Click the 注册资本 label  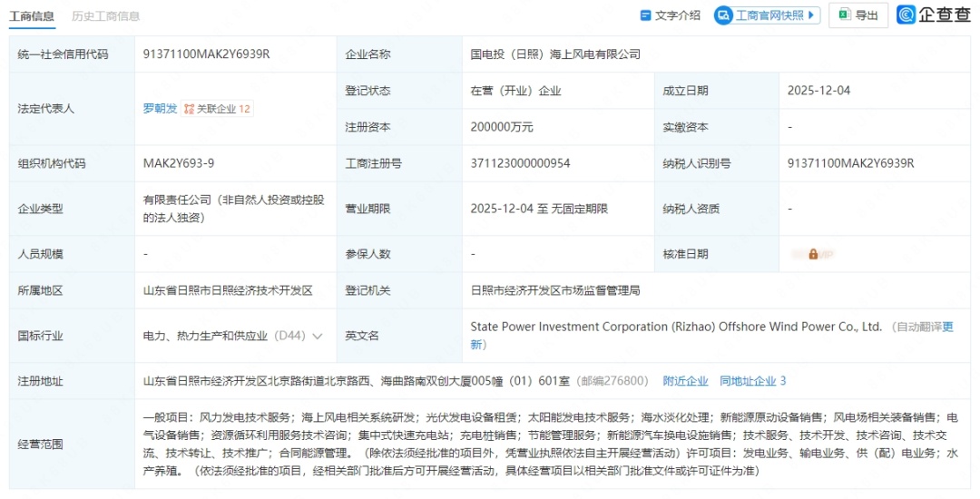click(367, 127)
